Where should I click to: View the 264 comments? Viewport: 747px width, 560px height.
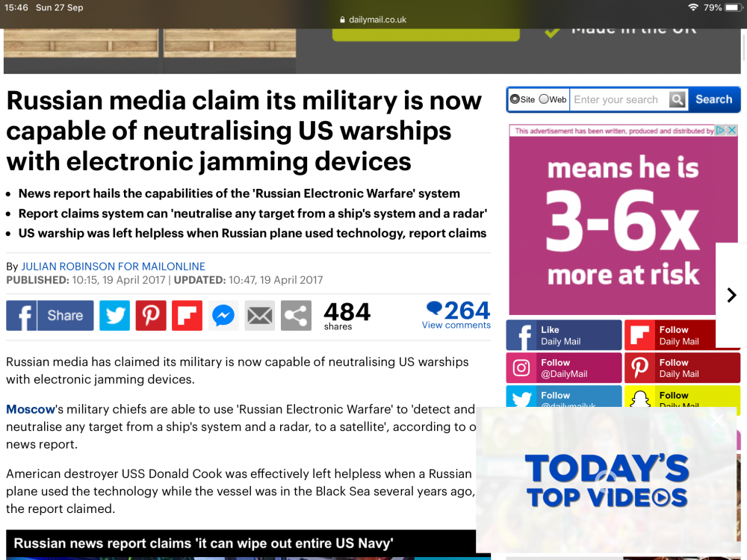tap(456, 315)
